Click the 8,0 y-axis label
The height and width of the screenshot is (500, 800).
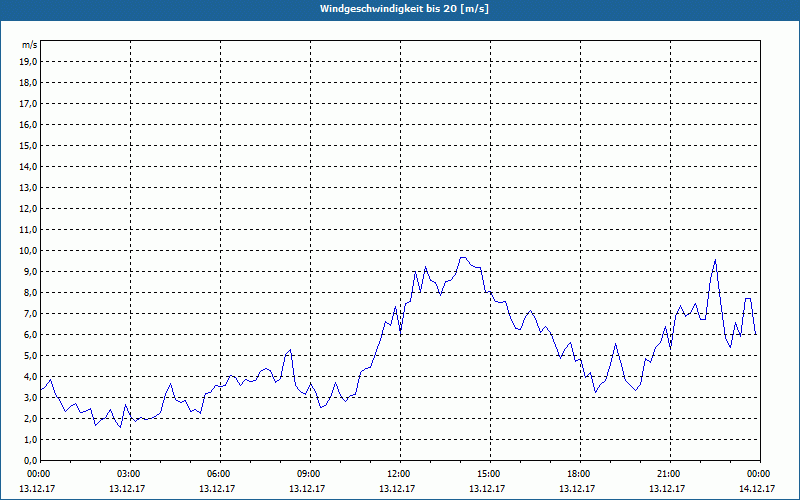pyautogui.click(x=30, y=292)
